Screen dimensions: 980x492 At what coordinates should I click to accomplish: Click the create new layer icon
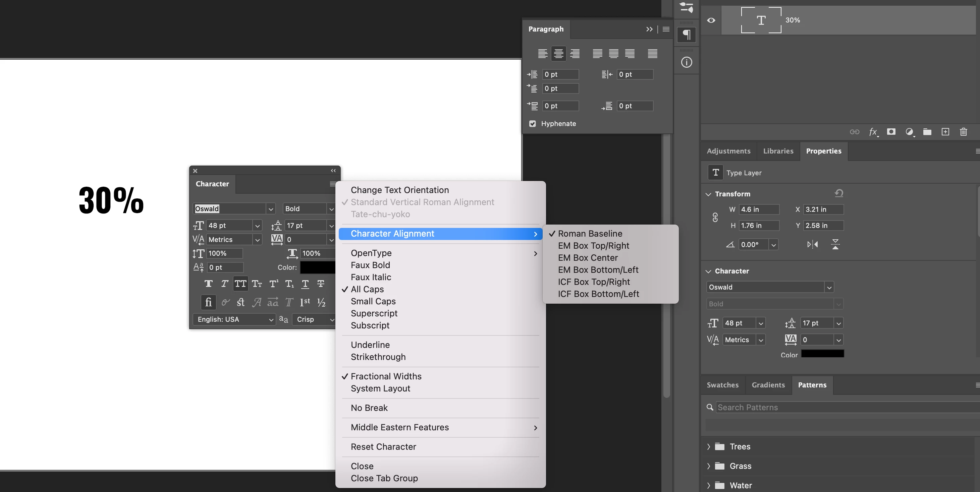945,132
